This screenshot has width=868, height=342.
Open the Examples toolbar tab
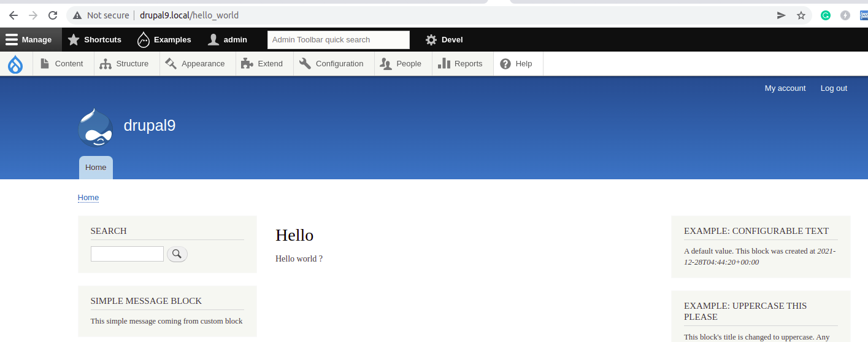pos(164,39)
